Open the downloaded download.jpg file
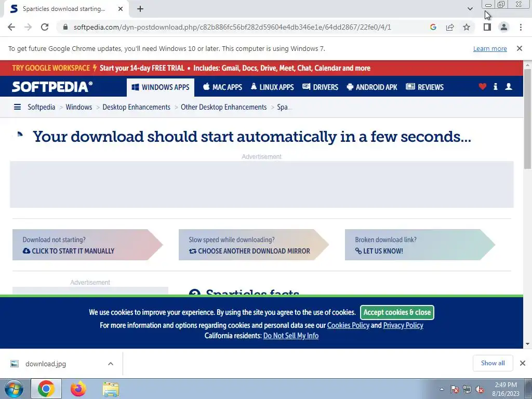This screenshot has width=532, height=399. [46, 364]
